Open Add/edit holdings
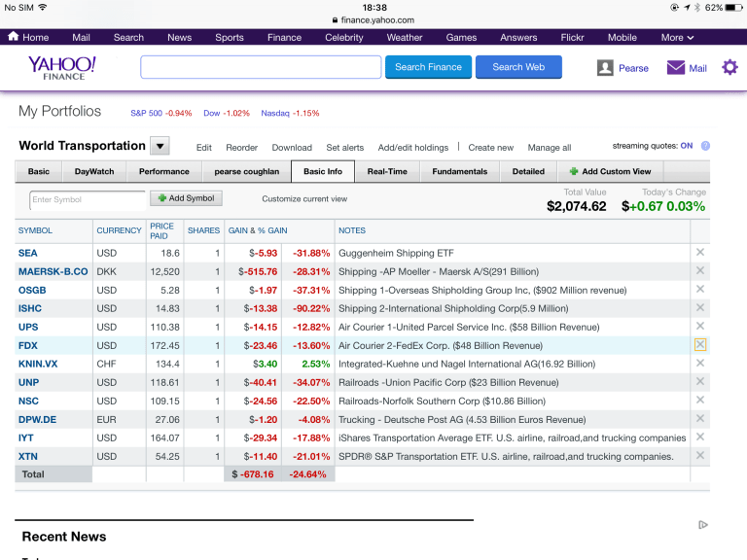This screenshot has width=747, height=560. point(413,148)
